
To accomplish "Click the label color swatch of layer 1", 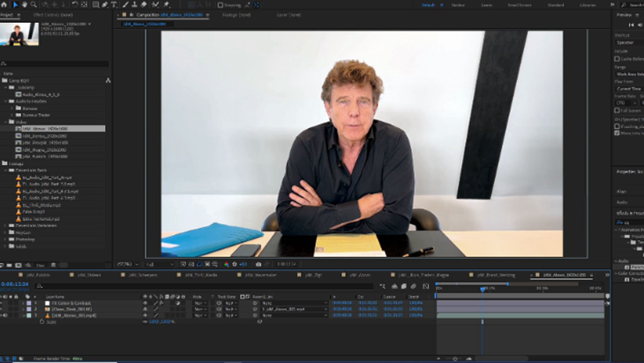I will (29, 303).
